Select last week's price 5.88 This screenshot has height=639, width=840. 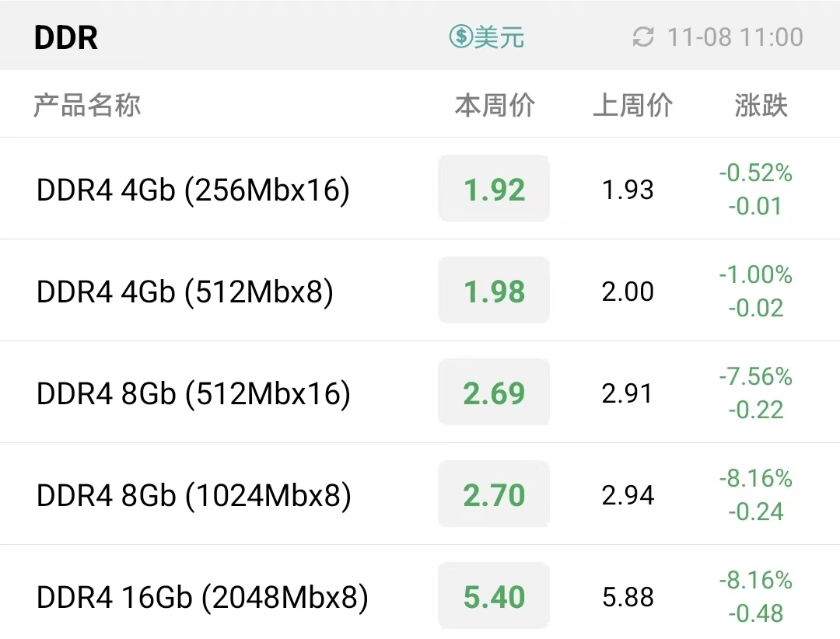pos(628,597)
